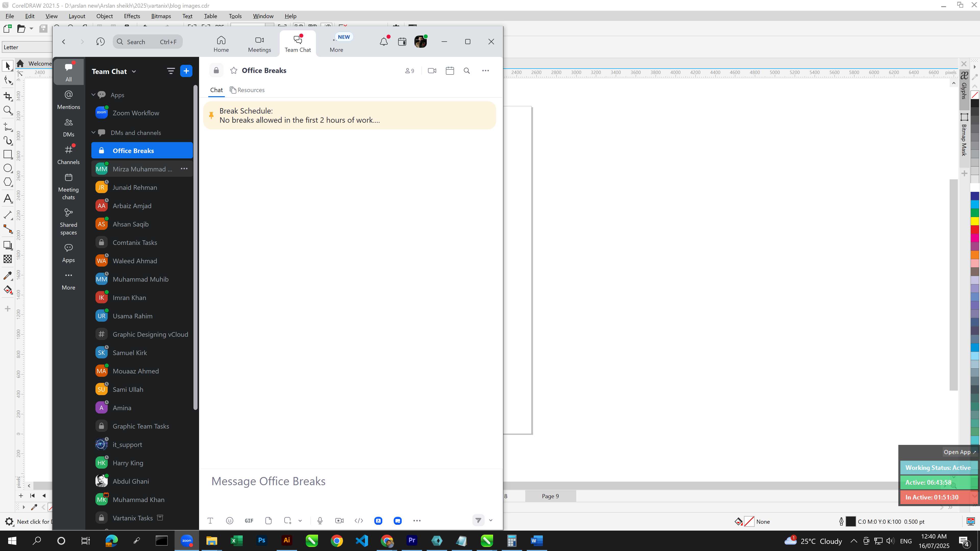Open DMs in the sidebar
Image resolution: width=980 pixels, height=551 pixels.
[x=68, y=127]
